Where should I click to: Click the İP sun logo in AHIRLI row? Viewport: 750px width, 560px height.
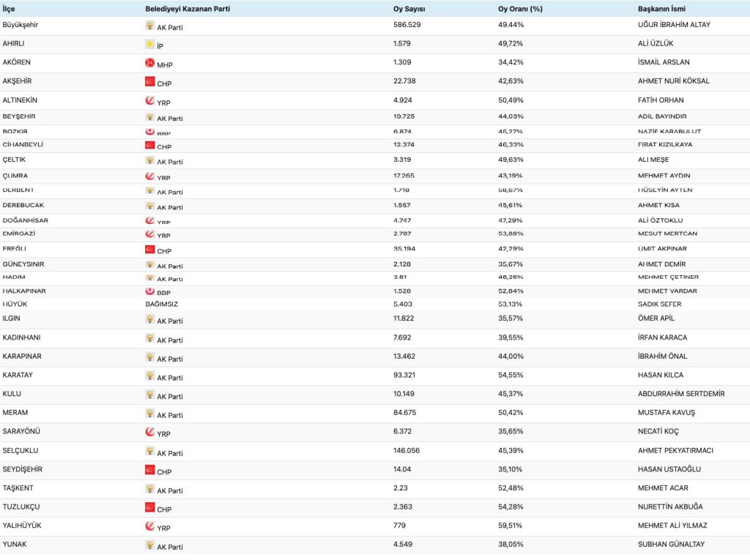(x=150, y=45)
